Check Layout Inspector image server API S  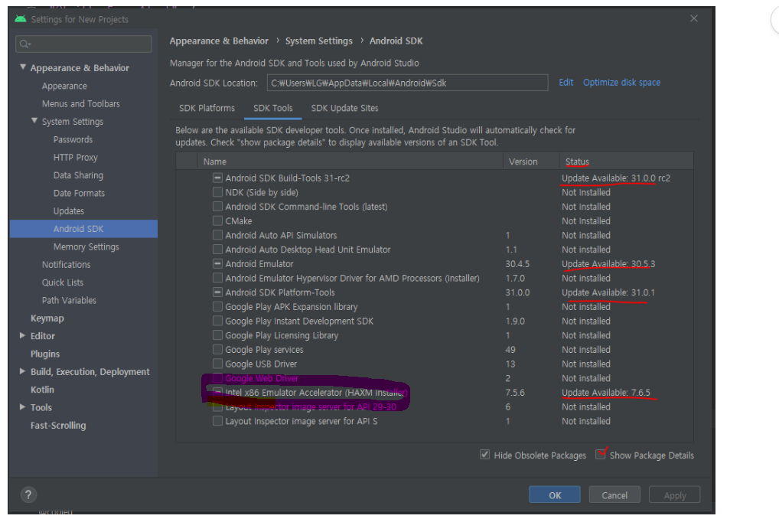tap(217, 421)
